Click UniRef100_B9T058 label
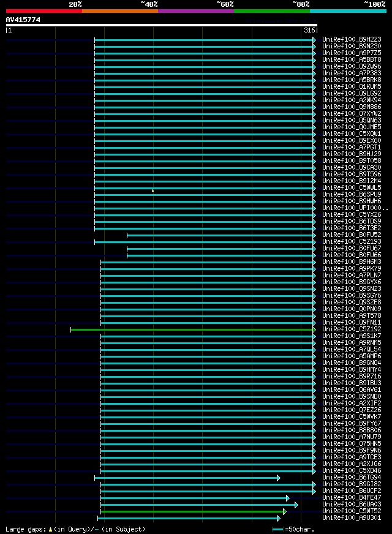Viewport: 392px width, 534px height. (352, 160)
